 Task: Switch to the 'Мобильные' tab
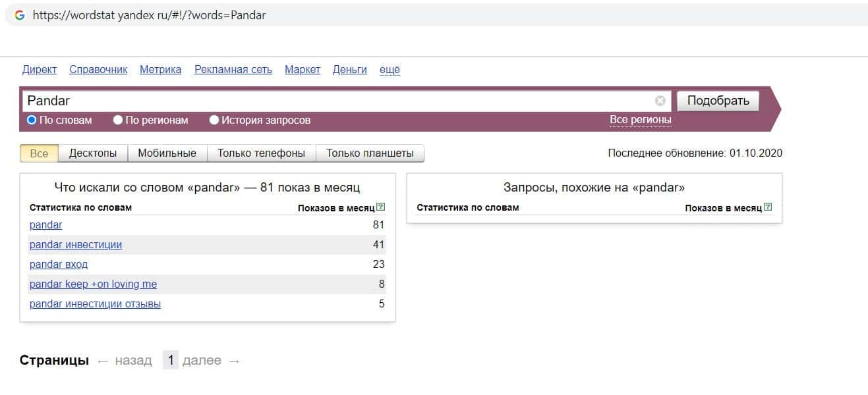(167, 153)
